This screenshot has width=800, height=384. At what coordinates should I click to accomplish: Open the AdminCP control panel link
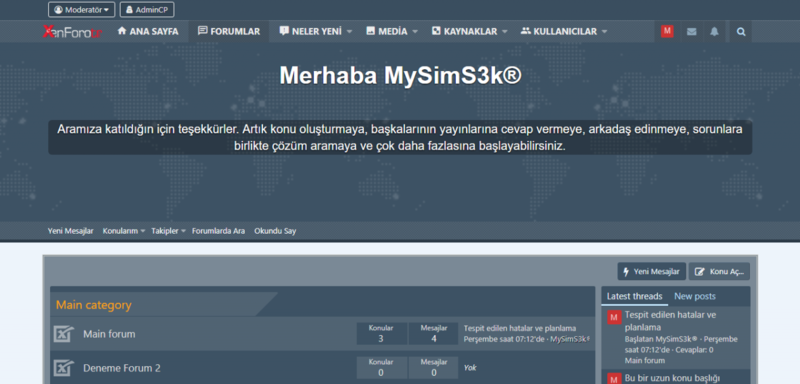(147, 10)
